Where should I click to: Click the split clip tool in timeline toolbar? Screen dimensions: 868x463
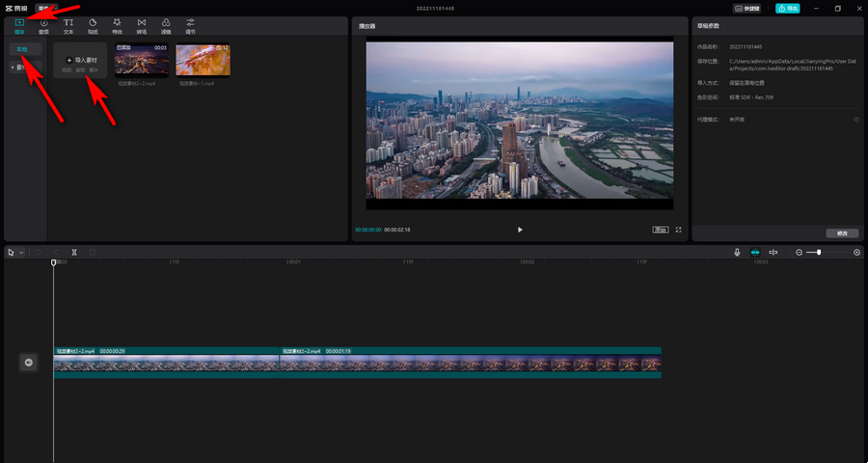coord(74,252)
